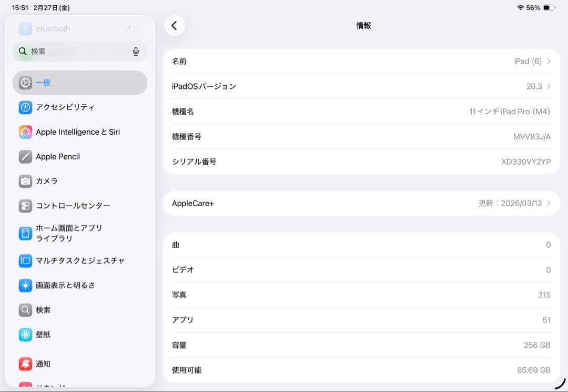Select 一般 in the sidebar
The width and height of the screenshot is (568, 392).
point(80,83)
